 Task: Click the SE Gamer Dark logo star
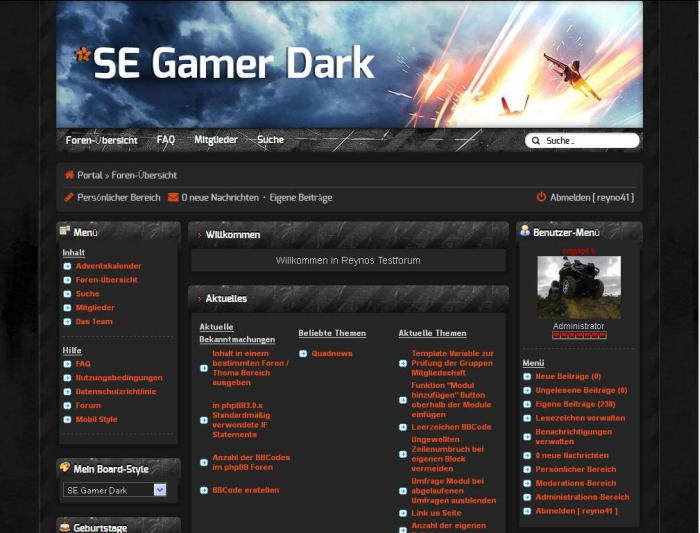[82, 54]
